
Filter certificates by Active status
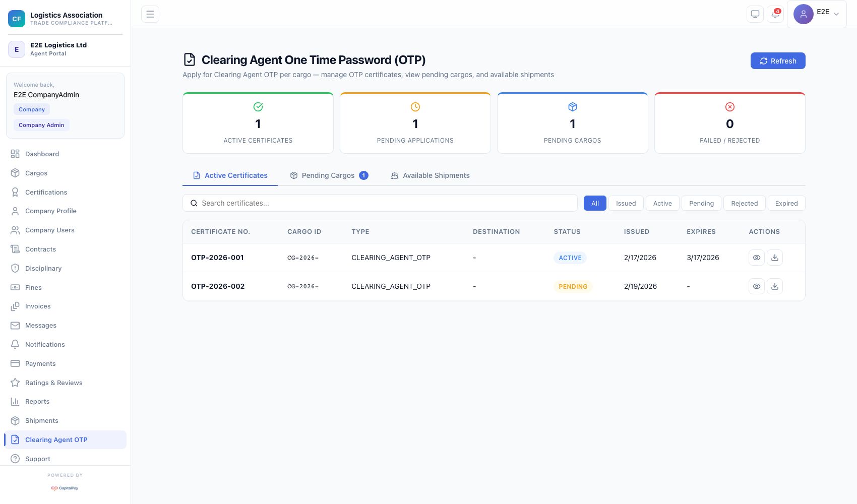pos(662,203)
